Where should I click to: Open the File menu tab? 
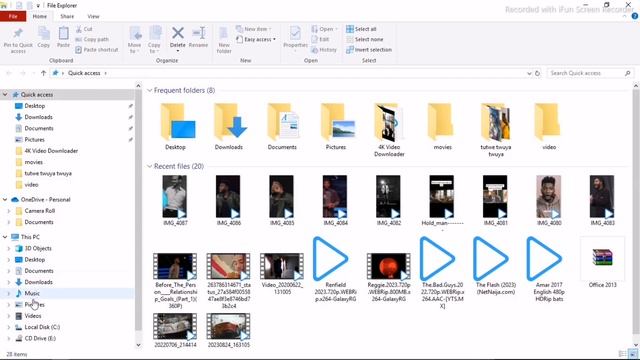pyautogui.click(x=13, y=16)
